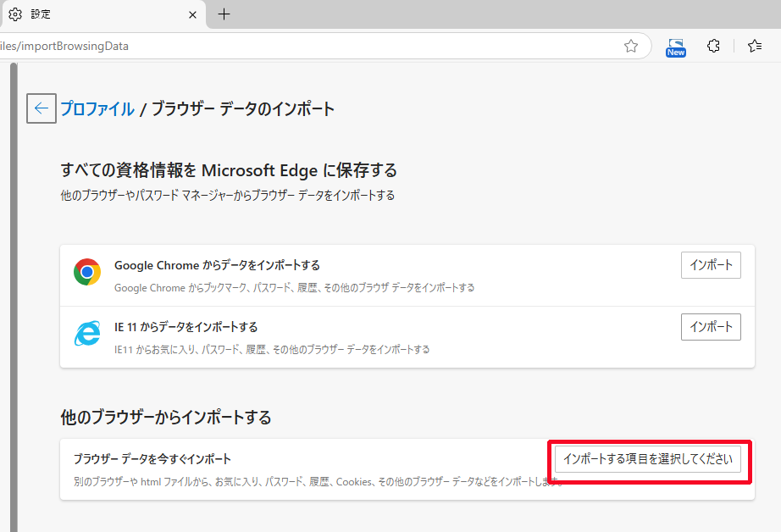Open the Favorites list icon
781x532 pixels.
tap(755, 46)
